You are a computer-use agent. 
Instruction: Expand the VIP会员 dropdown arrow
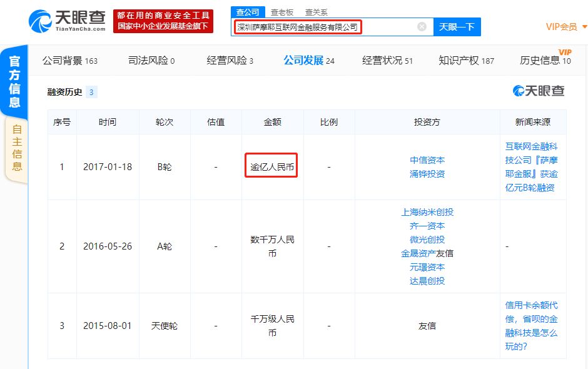(584, 27)
